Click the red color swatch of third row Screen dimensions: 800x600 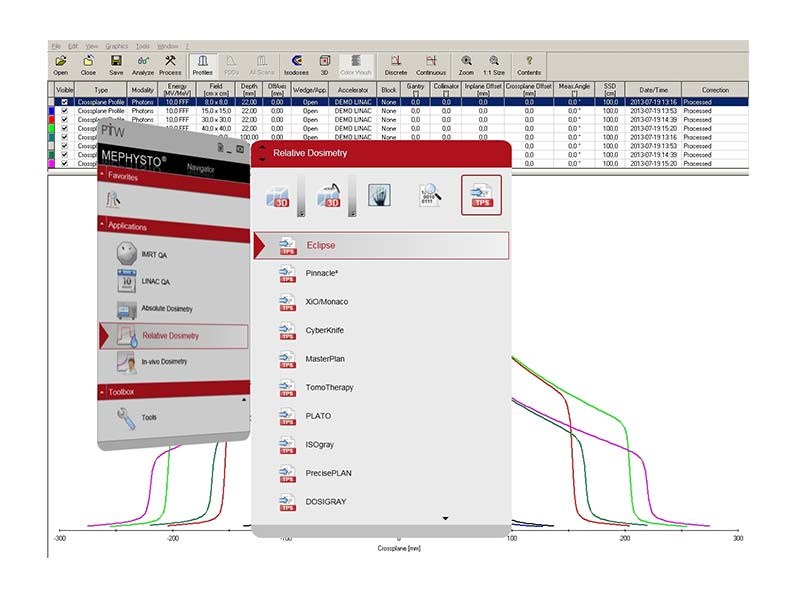51,119
